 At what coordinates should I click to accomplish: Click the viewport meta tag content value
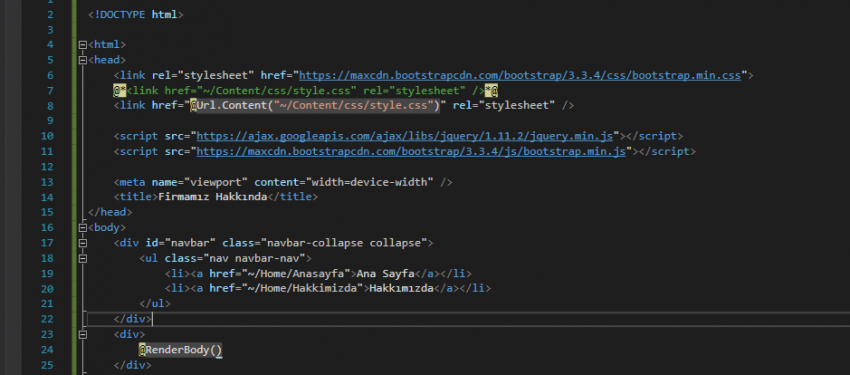(x=370, y=182)
